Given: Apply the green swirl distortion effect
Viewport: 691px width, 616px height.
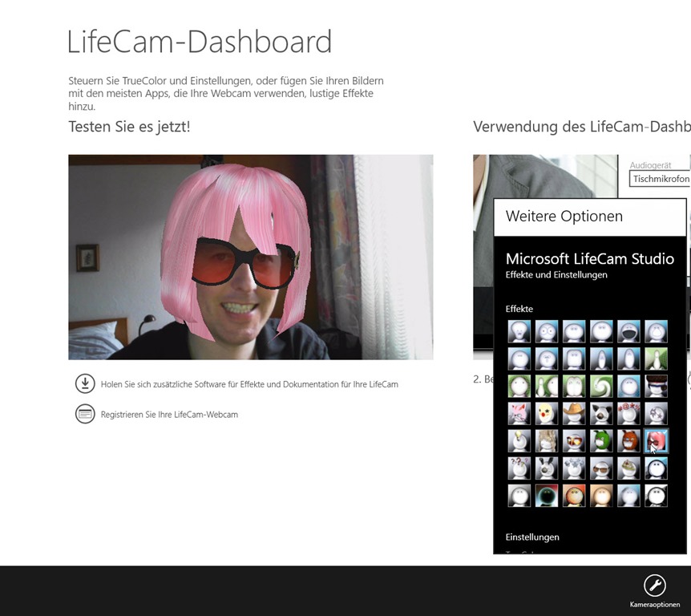Looking at the screenshot, I should 601,386.
